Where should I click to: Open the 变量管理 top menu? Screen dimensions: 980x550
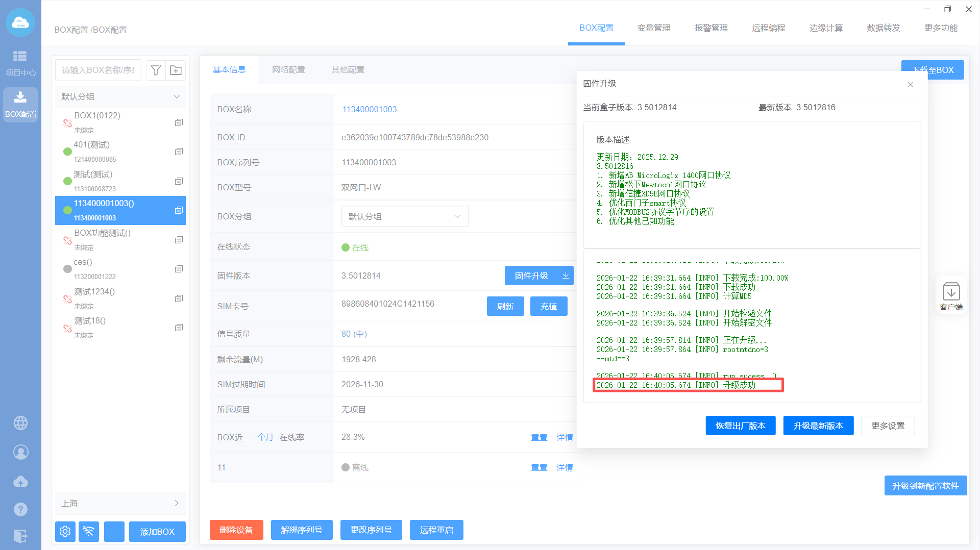click(653, 28)
